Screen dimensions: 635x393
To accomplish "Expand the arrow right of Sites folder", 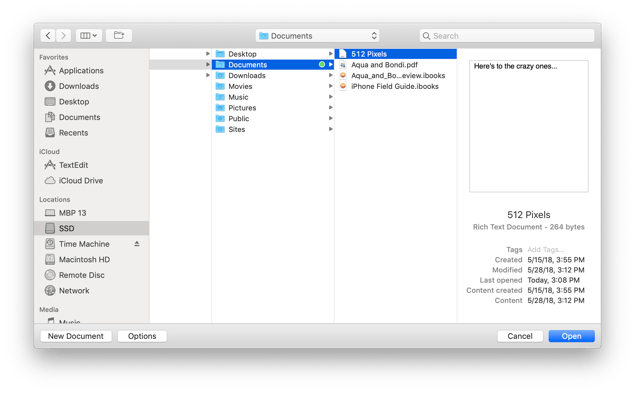I will tap(330, 129).
